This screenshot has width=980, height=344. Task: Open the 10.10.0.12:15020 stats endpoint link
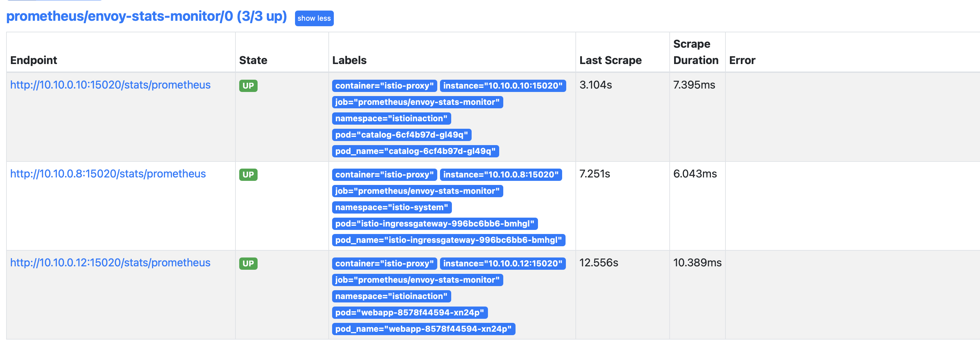click(x=110, y=263)
